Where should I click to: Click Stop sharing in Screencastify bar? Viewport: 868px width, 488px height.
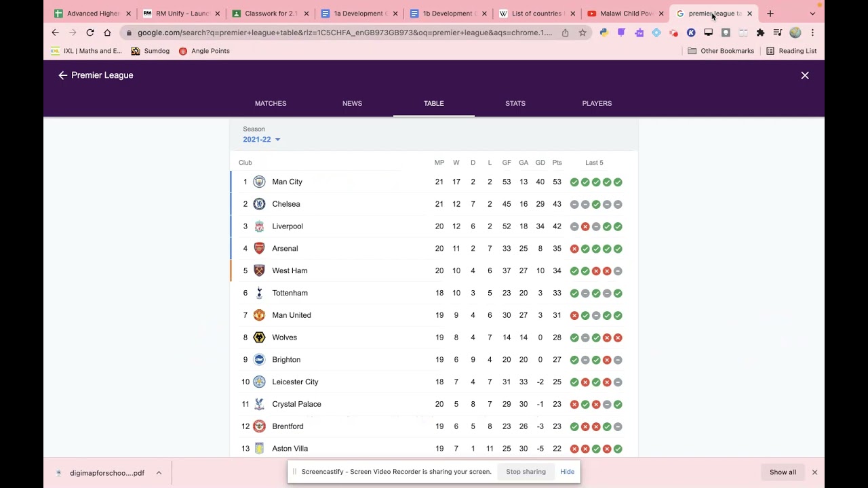pos(526,472)
